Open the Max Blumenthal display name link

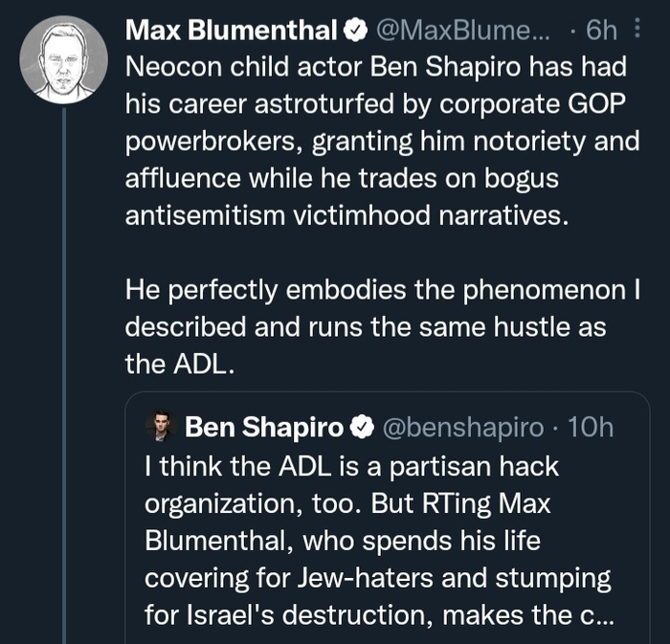(232, 32)
